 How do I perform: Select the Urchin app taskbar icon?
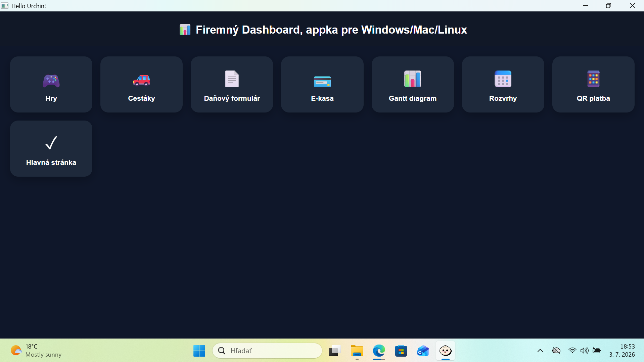[x=445, y=351]
